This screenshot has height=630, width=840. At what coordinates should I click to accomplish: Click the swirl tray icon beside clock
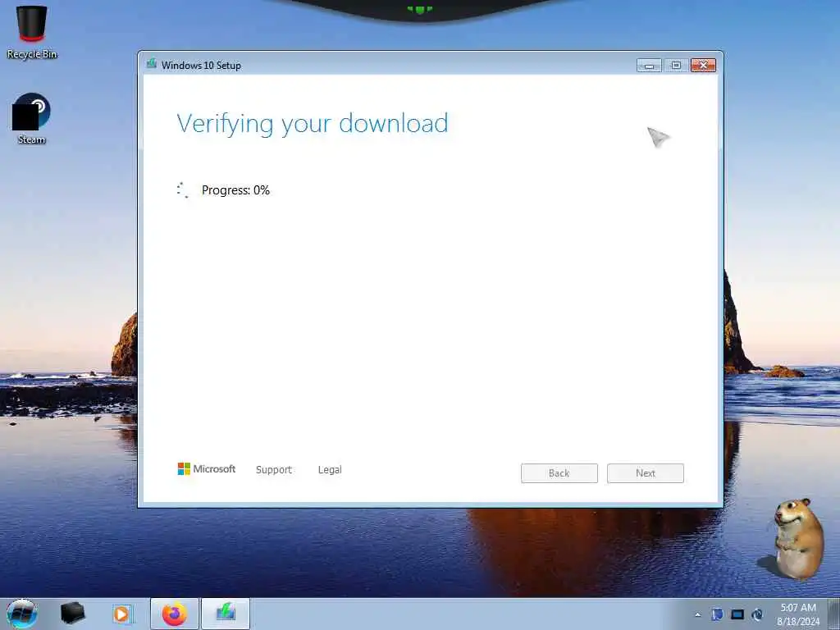(x=757, y=614)
